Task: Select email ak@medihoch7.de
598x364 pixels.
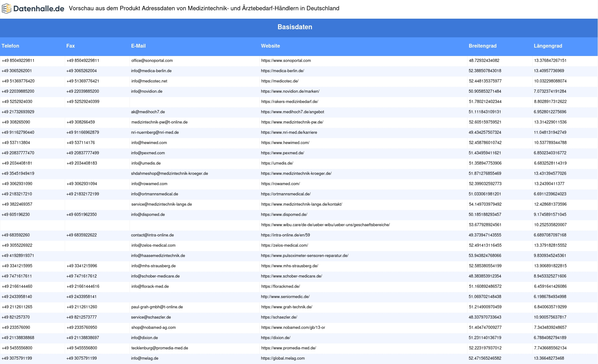Action: tap(148, 112)
